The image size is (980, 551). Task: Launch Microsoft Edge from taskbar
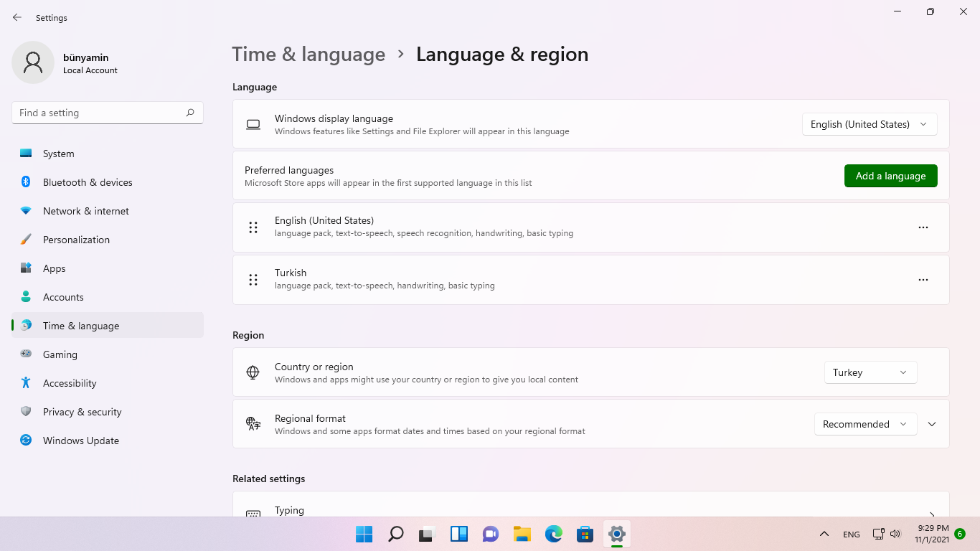click(554, 534)
